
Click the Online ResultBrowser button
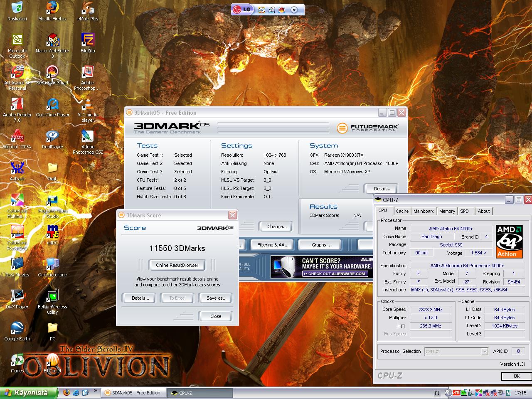177,265
